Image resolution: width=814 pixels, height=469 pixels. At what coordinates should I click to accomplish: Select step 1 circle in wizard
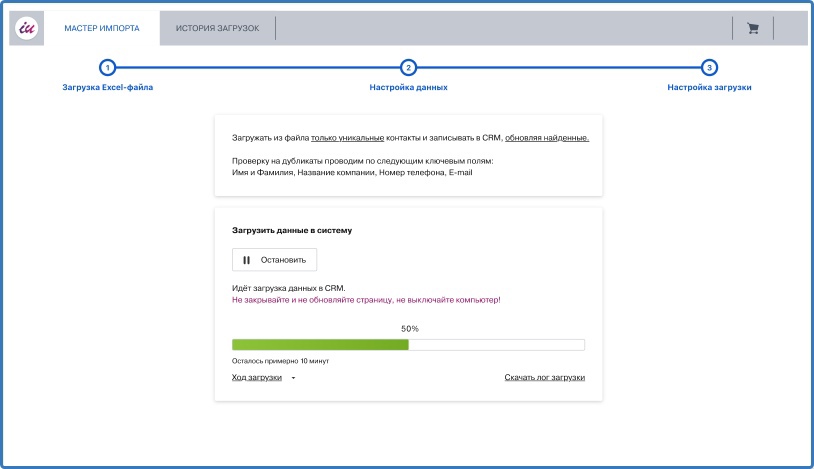coord(107,68)
